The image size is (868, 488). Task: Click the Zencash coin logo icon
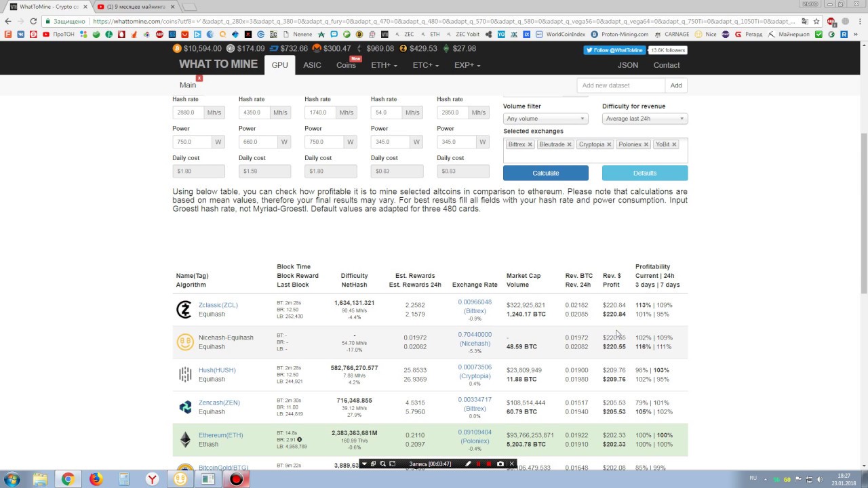point(184,407)
